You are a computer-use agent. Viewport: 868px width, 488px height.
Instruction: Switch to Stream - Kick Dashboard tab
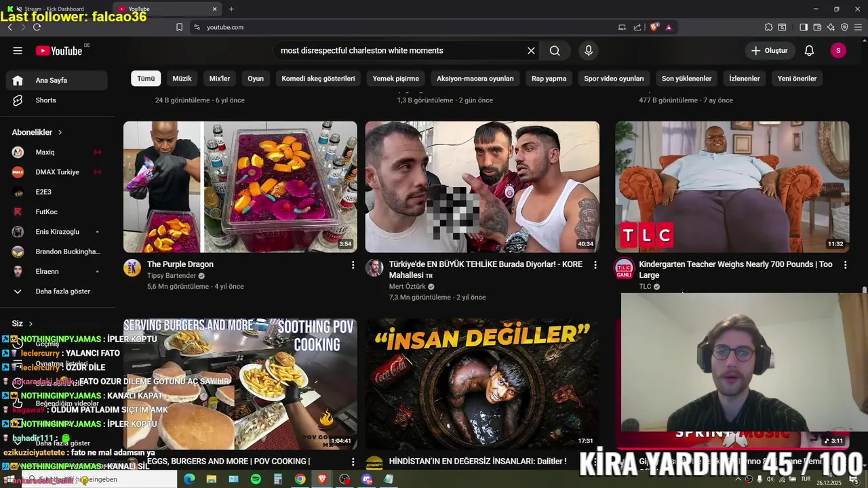click(x=54, y=9)
